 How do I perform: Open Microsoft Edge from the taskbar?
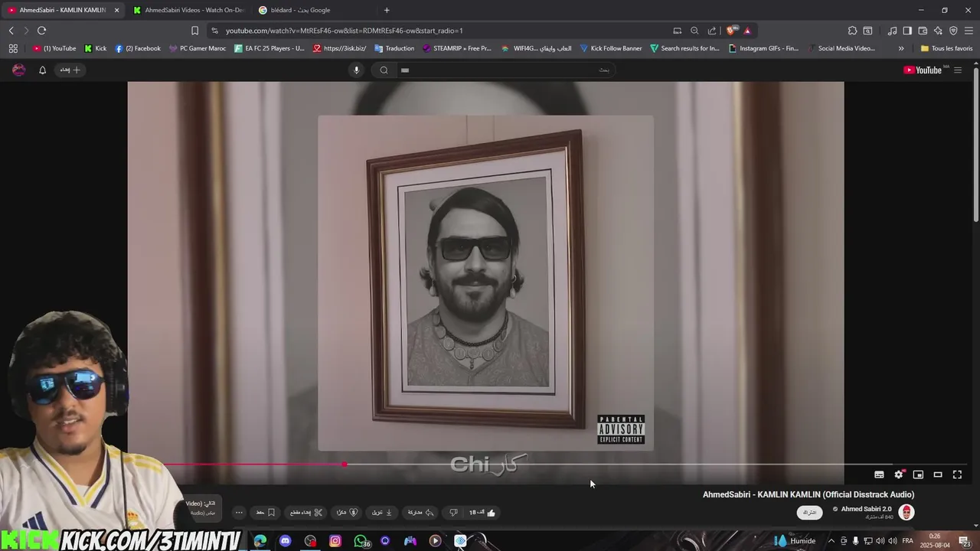click(260, 541)
